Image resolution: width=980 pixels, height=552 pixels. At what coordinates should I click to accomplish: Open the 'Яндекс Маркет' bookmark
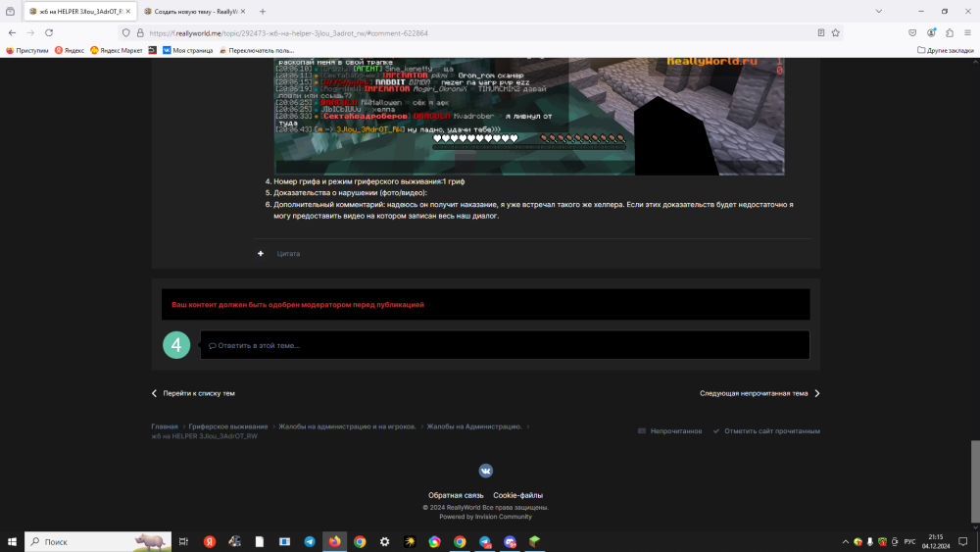click(x=117, y=51)
